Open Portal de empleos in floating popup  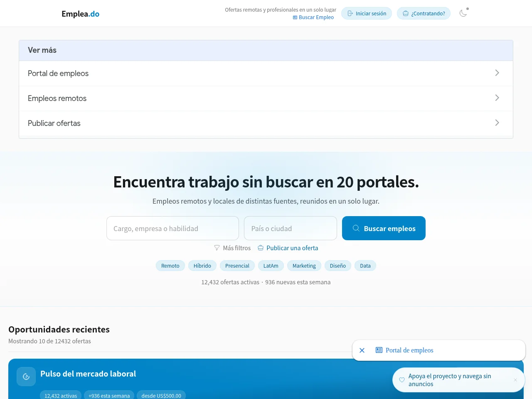tap(404, 350)
